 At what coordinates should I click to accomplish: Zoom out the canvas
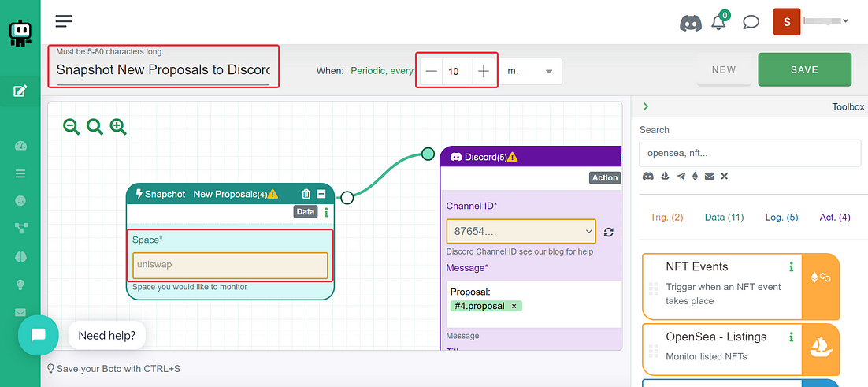[x=72, y=127]
